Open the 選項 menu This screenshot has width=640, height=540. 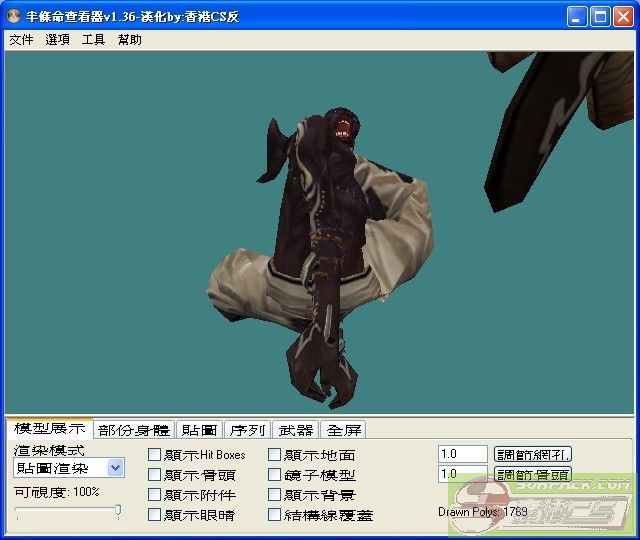[57, 40]
